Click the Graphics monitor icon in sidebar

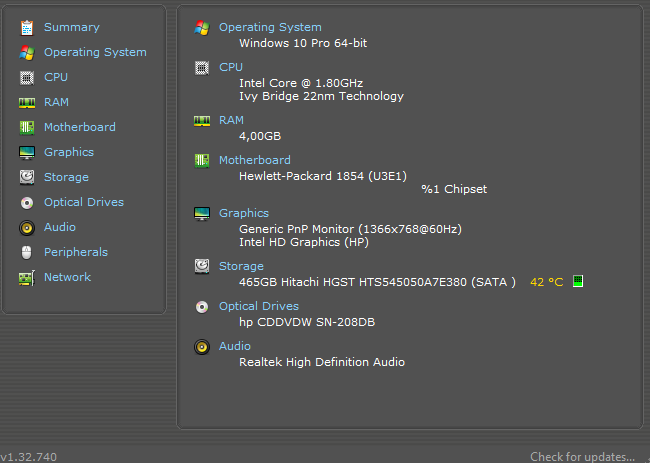pyautogui.click(x=27, y=153)
